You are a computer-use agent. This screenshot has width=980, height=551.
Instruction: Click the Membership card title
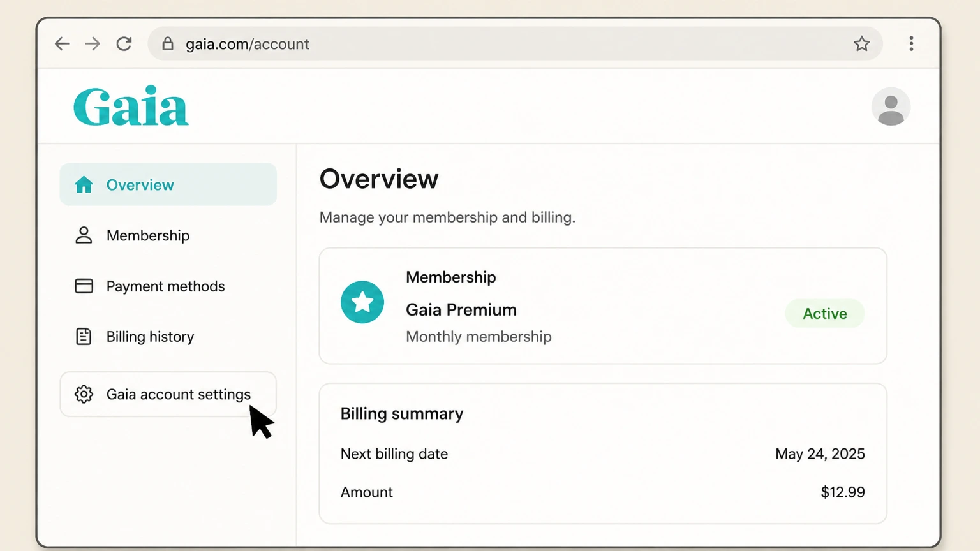[451, 277]
